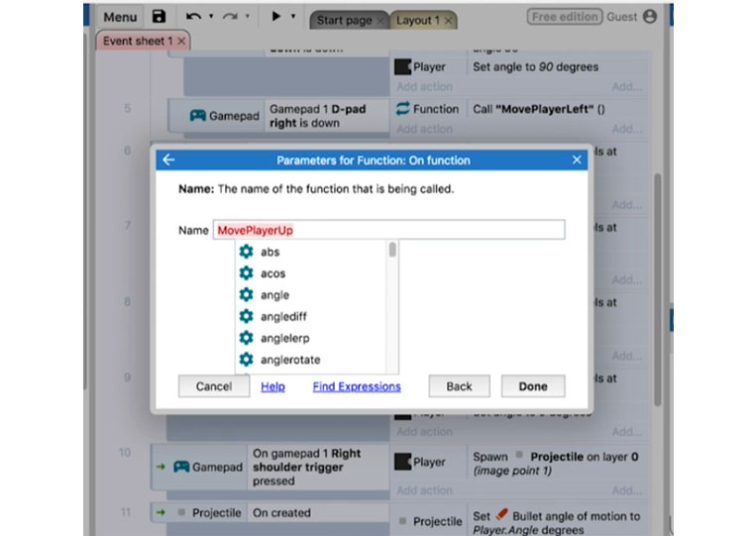
Task: Click Add action under Call MovePlayerLeft
Action: click(424, 129)
